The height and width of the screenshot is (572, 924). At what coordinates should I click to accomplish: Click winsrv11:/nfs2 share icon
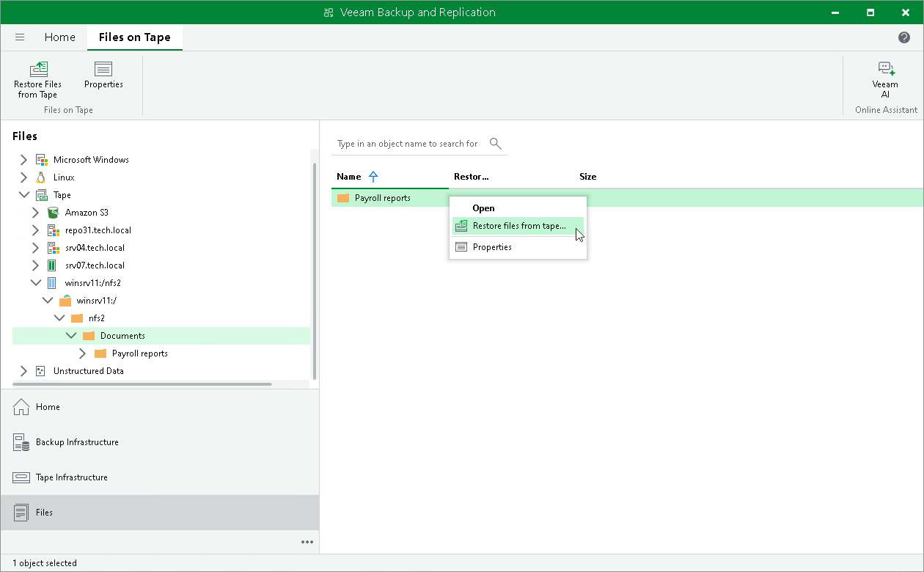(53, 282)
